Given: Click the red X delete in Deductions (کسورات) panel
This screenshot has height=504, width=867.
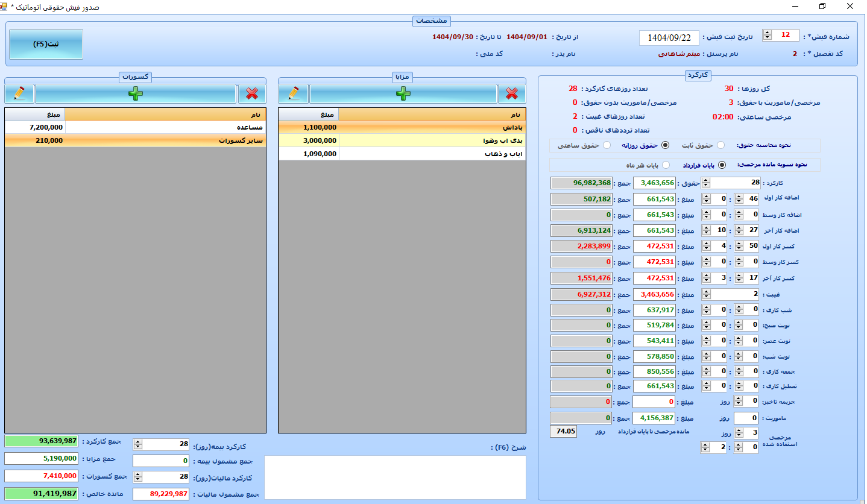Looking at the screenshot, I should point(252,93).
